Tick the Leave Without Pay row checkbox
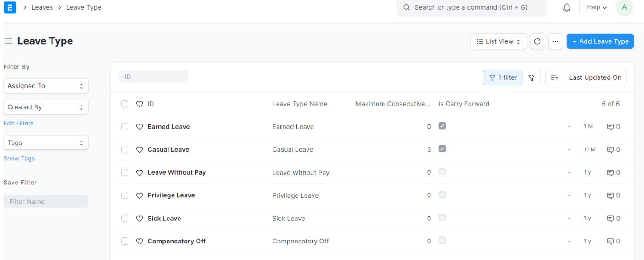 (124, 172)
